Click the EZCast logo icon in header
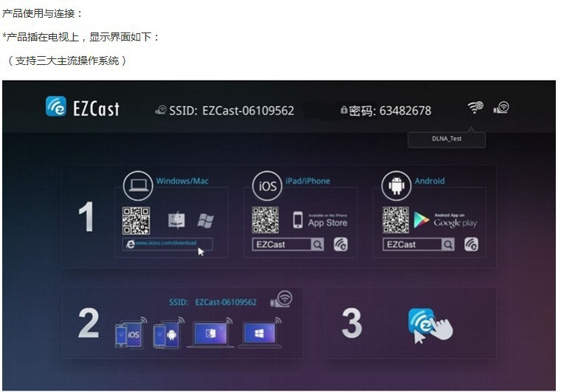This screenshot has width=561, height=392. click(56, 107)
